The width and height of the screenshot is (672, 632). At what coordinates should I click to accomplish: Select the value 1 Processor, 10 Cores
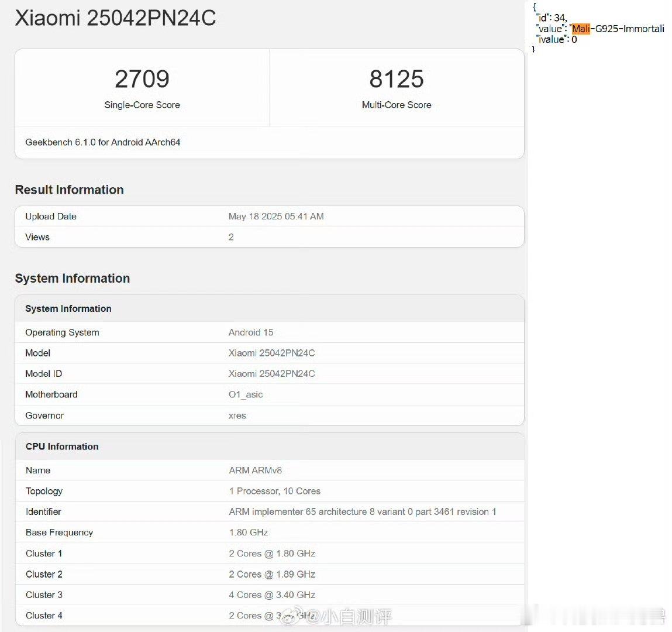coord(275,492)
